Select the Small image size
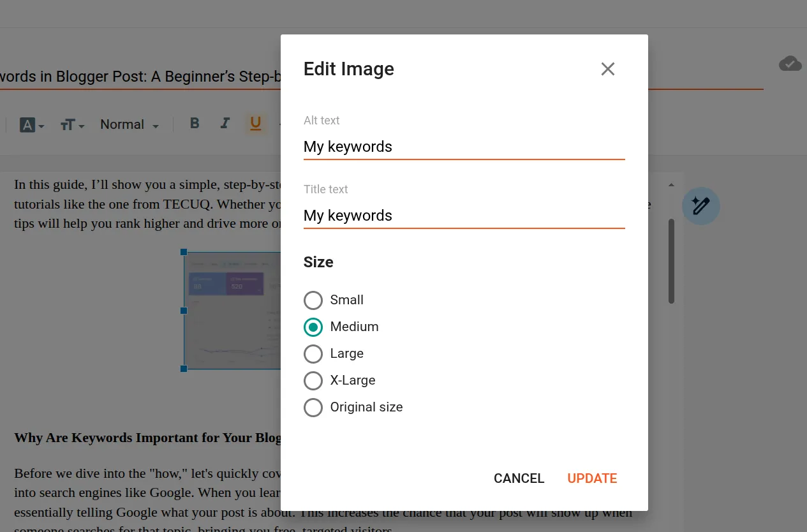 pos(313,300)
